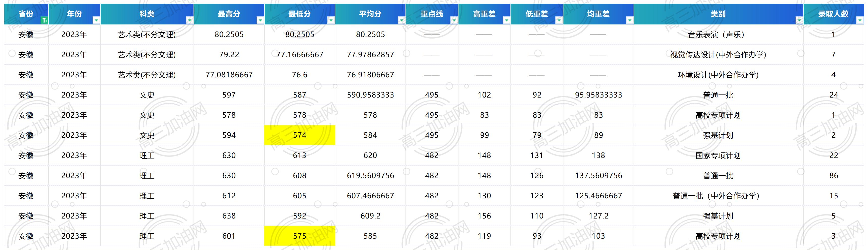Select the 最低分 header cell

coord(300,14)
